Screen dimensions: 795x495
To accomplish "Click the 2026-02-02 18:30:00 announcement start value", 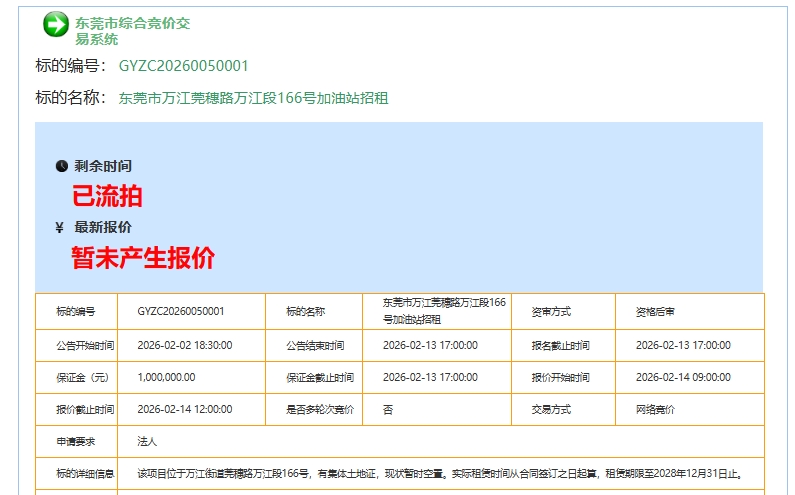I will point(185,345).
